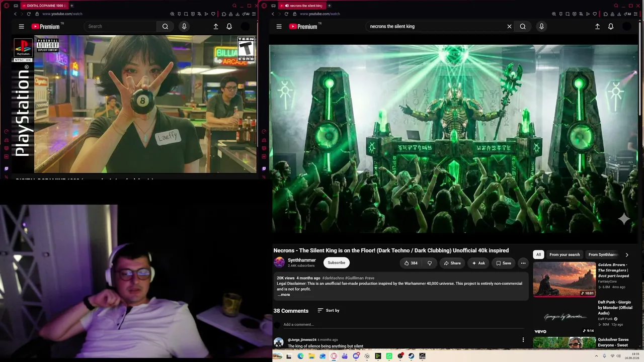Open YouTube guide menu in left window
The width and height of the screenshot is (644, 362).
click(21, 27)
